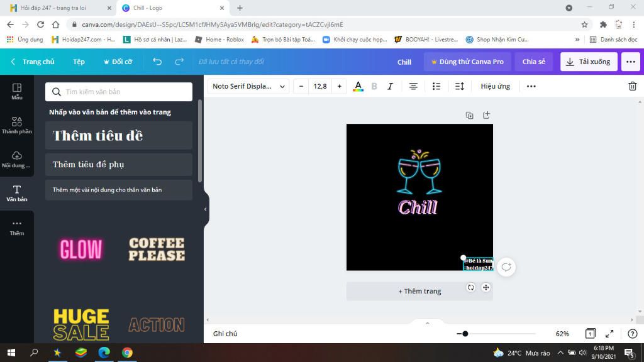This screenshot has height=362, width=644.
Task: Open more text toolbar options
Action: coord(531,86)
